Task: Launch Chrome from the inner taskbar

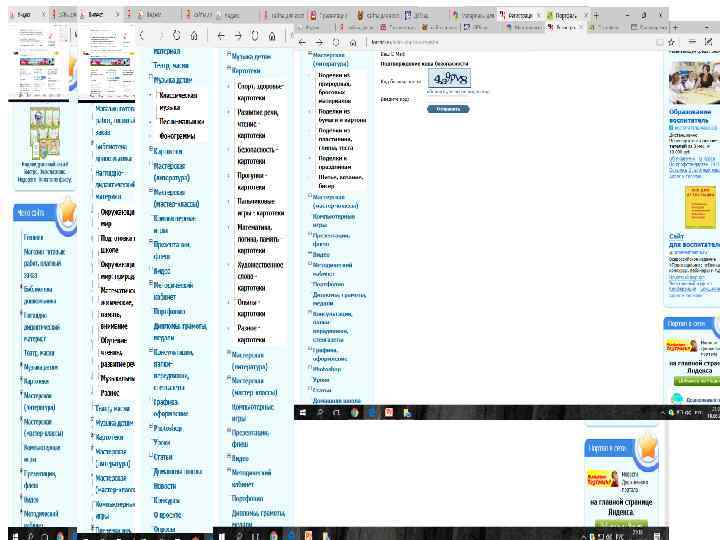Action: point(354,413)
